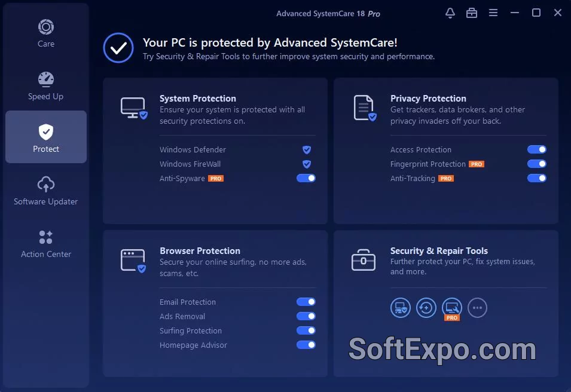
Task: Switch off Fingerprint Protection
Action: point(536,164)
